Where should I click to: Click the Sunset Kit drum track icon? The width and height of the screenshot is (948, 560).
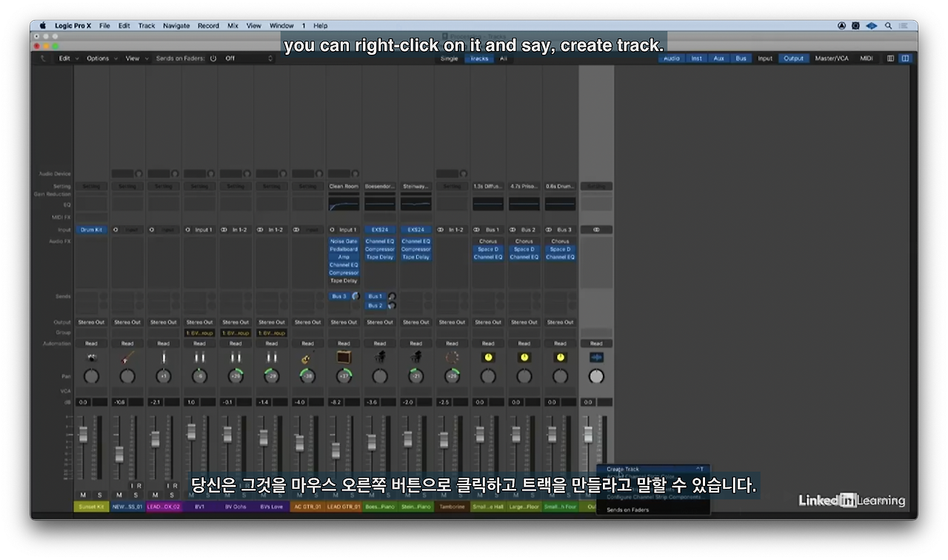click(x=91, y=358)
